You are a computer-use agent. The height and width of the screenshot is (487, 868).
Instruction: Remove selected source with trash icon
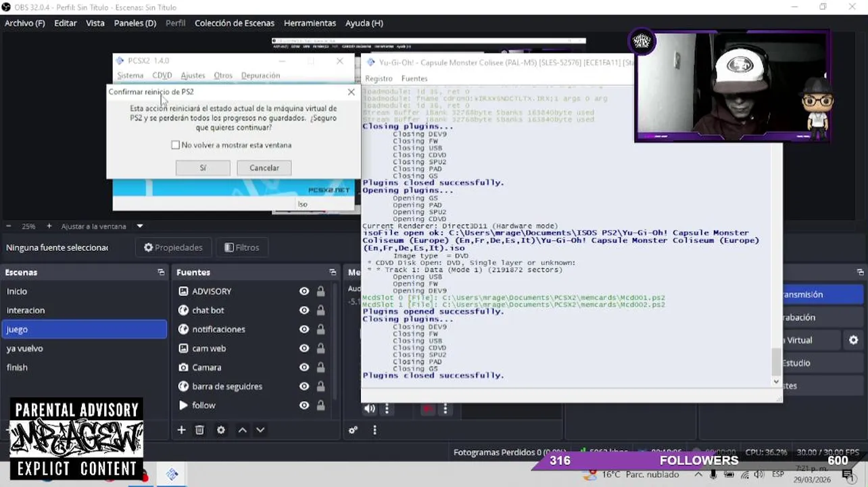coord(199,430)
